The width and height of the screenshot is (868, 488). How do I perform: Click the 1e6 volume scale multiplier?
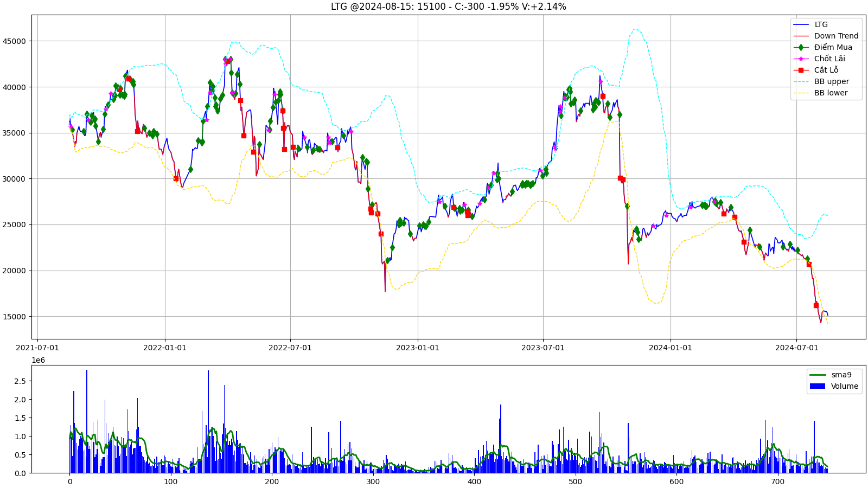38,361
